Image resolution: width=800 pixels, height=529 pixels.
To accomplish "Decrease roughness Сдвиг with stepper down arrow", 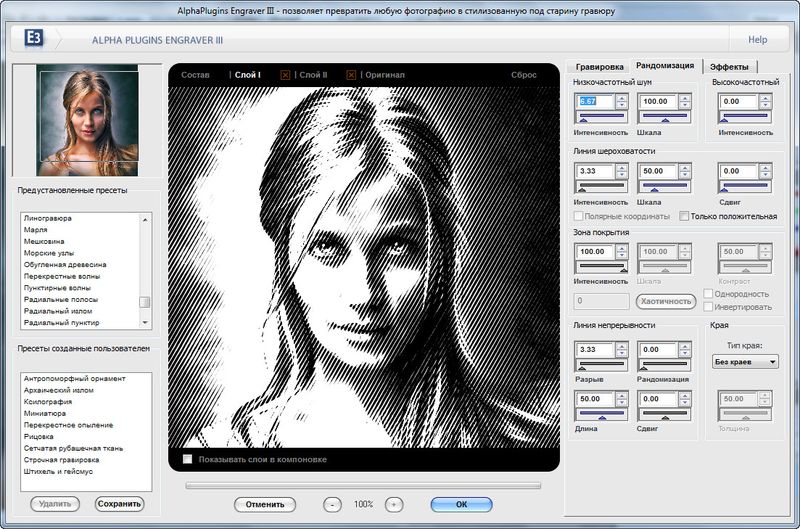I will click(x=765, y=175).
